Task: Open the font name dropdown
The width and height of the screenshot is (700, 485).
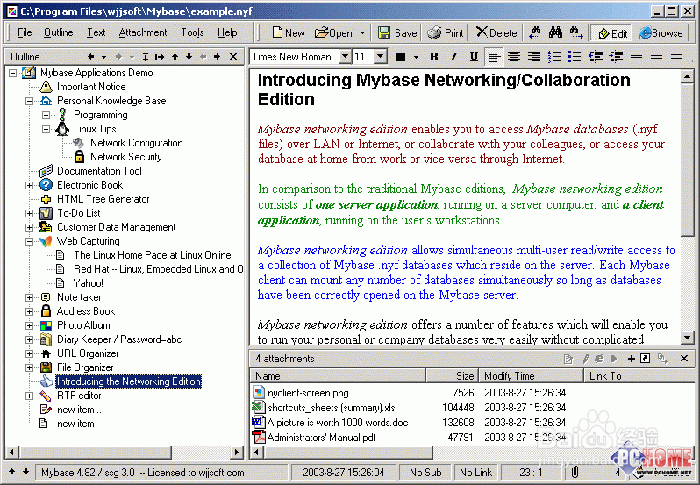Action: [x=345, y=56]
